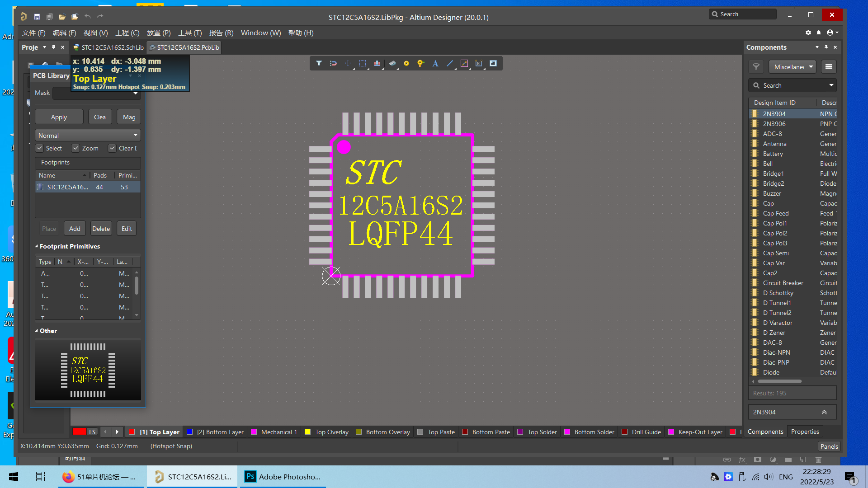Toggle the Clear Existing checkbox
The width and height of the screenshot is (868, 488).
[112, 148]
